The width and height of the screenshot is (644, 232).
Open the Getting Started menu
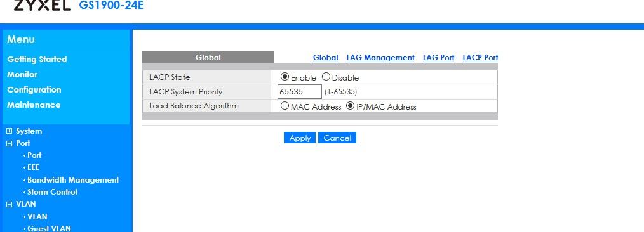(37, 60)
